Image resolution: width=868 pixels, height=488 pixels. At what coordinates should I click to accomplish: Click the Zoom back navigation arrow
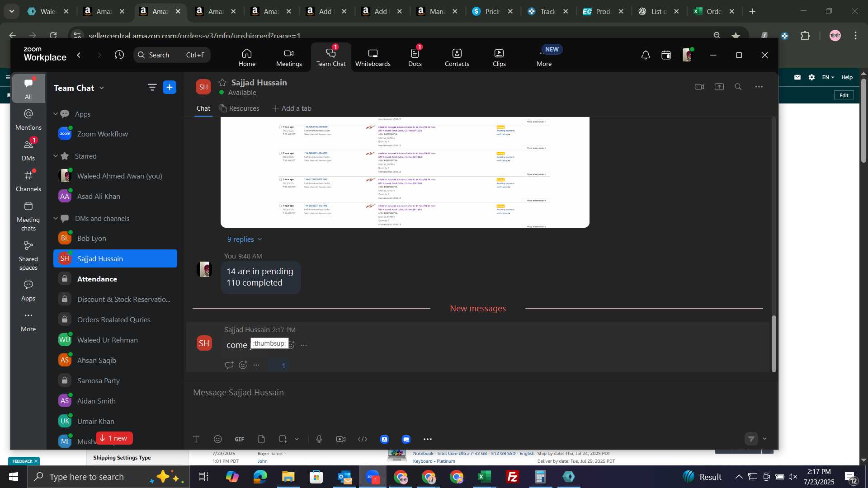pos(79,55)
